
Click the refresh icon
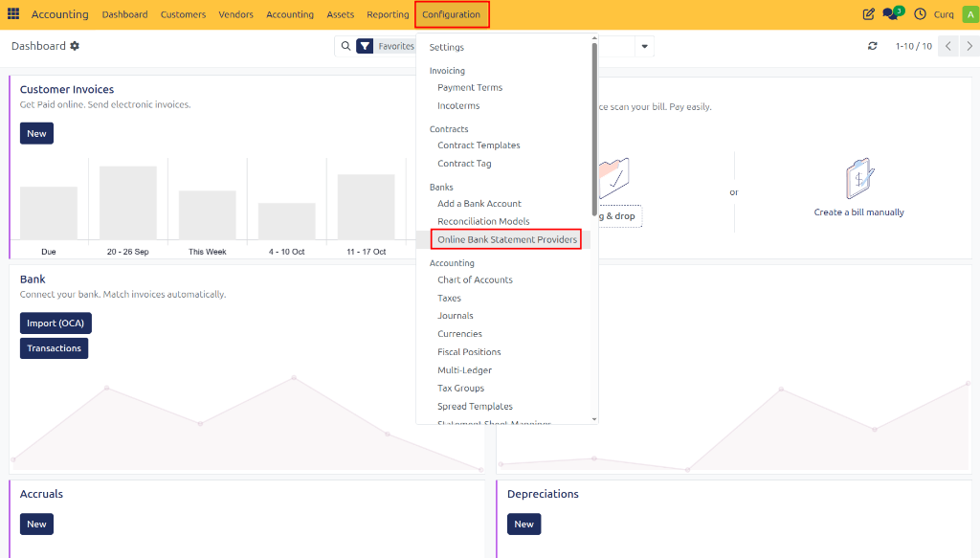click(x=873, y=46)
